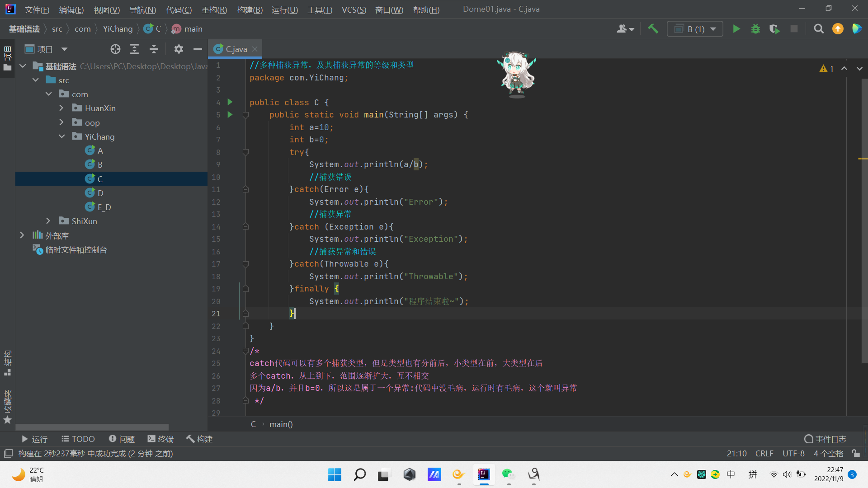Click the UTF-8 encoding in status bar
This screenshot has height=488, width=868.
pos(793,453)
